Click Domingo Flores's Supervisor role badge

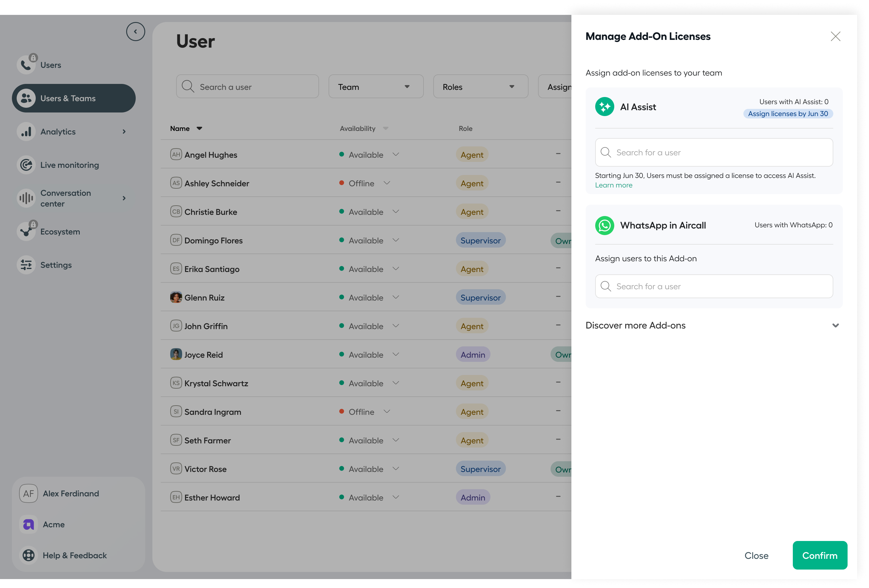tap(481, 240)
